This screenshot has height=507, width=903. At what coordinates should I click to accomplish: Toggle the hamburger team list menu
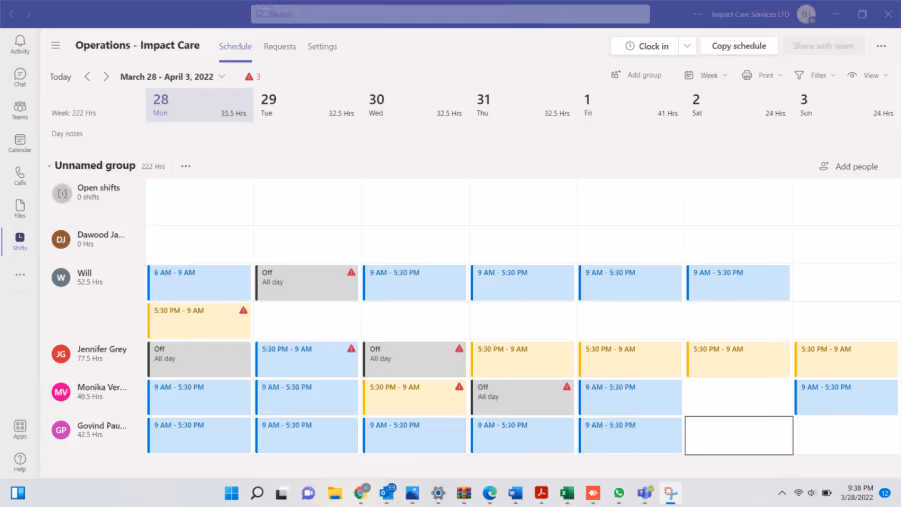coord(55,45)
